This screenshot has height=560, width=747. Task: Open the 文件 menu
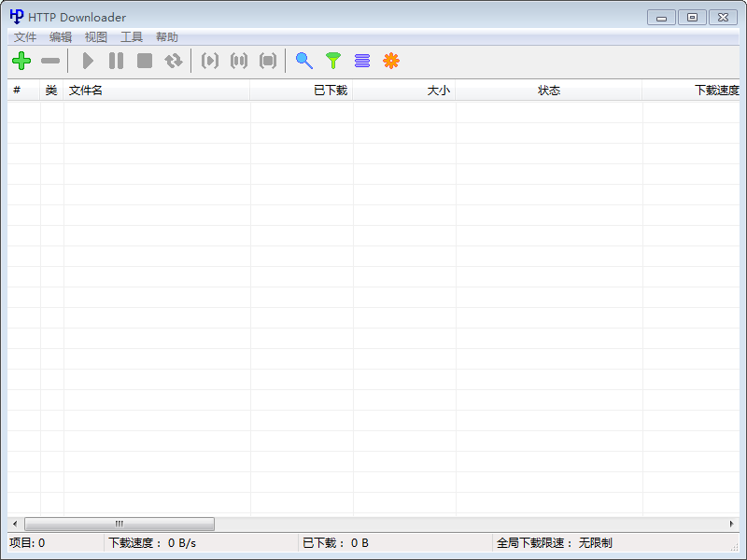pos(25,37)
